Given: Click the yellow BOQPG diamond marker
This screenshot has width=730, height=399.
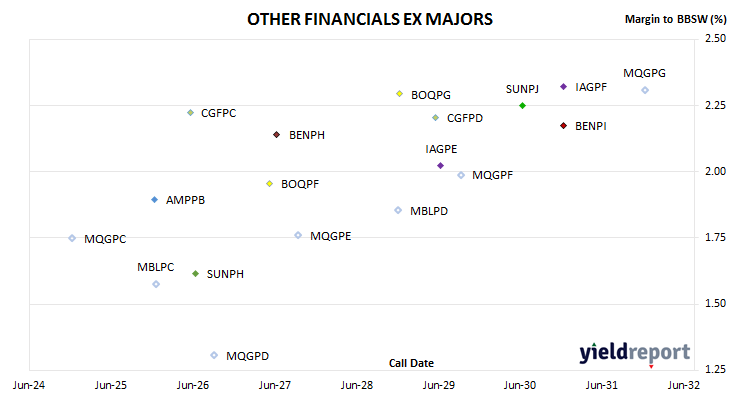Looking at the screenshot, I should (x=399, y=94).
